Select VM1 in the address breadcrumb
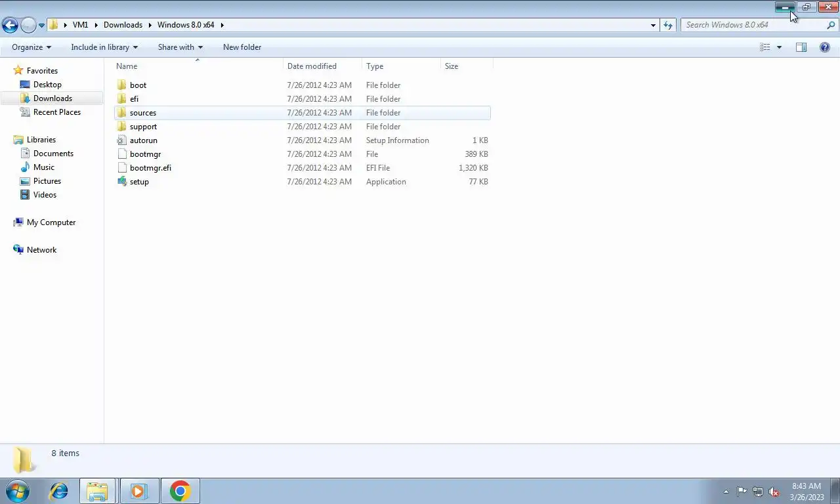The height and width of the screenshot is (504, 840). [x=80, y=25]
